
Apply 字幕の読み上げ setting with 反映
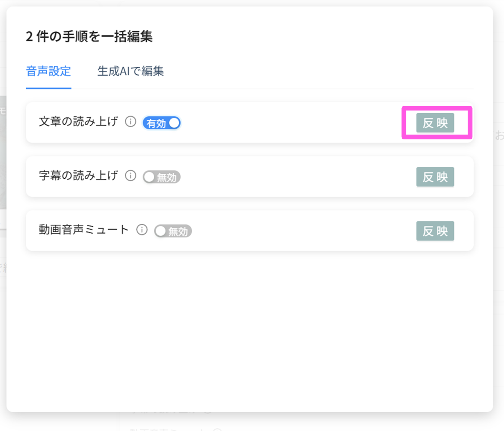point(435,177)
